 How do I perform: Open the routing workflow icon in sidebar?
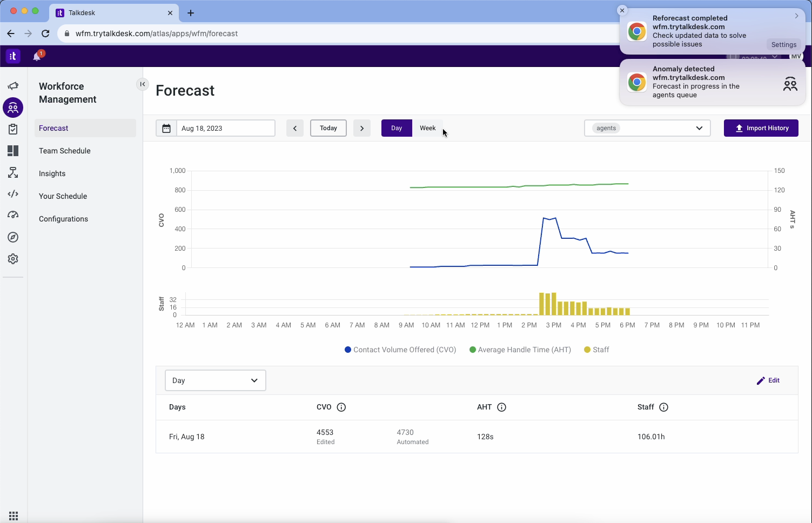pos(13,172)
